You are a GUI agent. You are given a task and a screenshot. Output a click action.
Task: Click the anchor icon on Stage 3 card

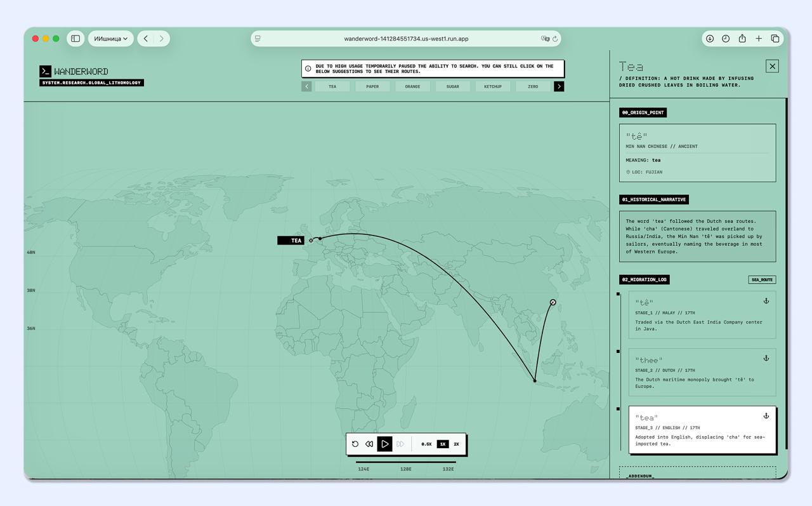click(x=766, y=416)
